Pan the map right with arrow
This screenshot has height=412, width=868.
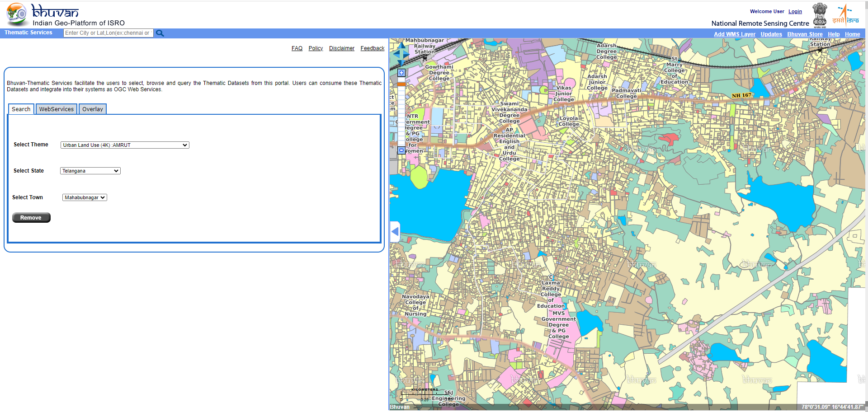[x=406, y=54]
